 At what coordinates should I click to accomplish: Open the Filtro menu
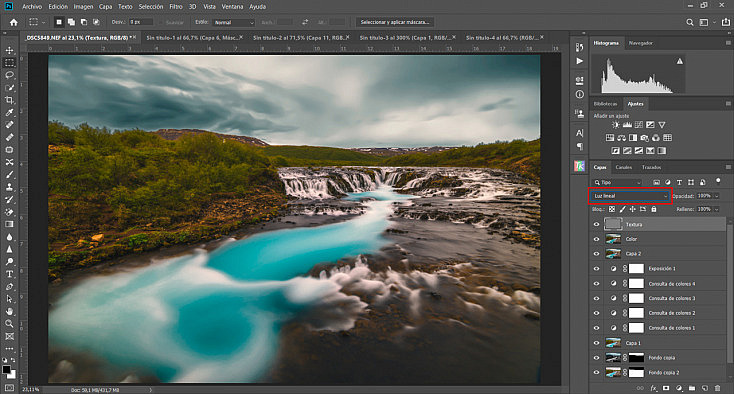pos(176,7)
